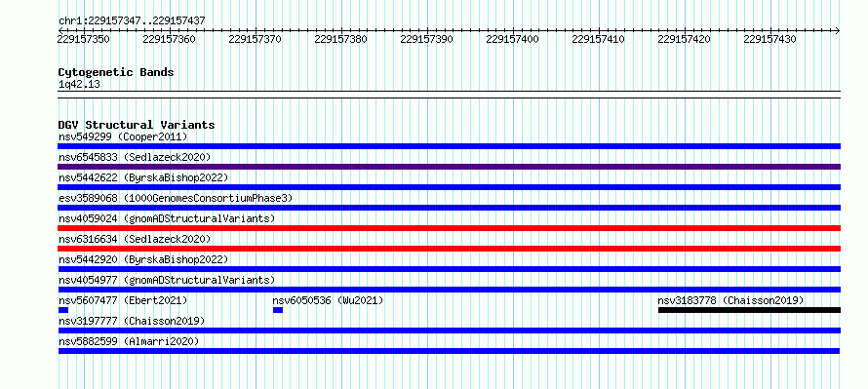
Task: Click ruler position 229157420
Action: 685,39
